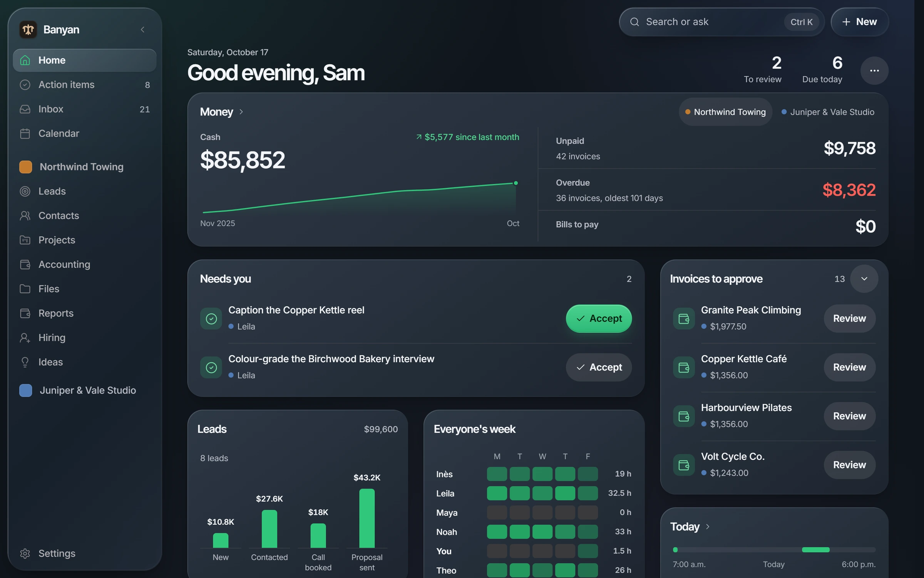Collapse the sidebar with the chevron
This screenshot has width=924, height=578.
tap(142, 29)
